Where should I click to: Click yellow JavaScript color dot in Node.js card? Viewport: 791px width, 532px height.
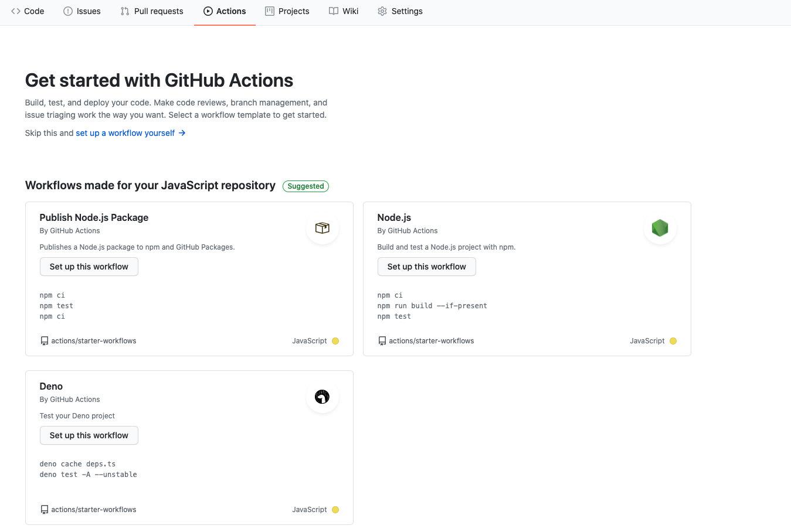pyautogui.click(x=673, y=341)
